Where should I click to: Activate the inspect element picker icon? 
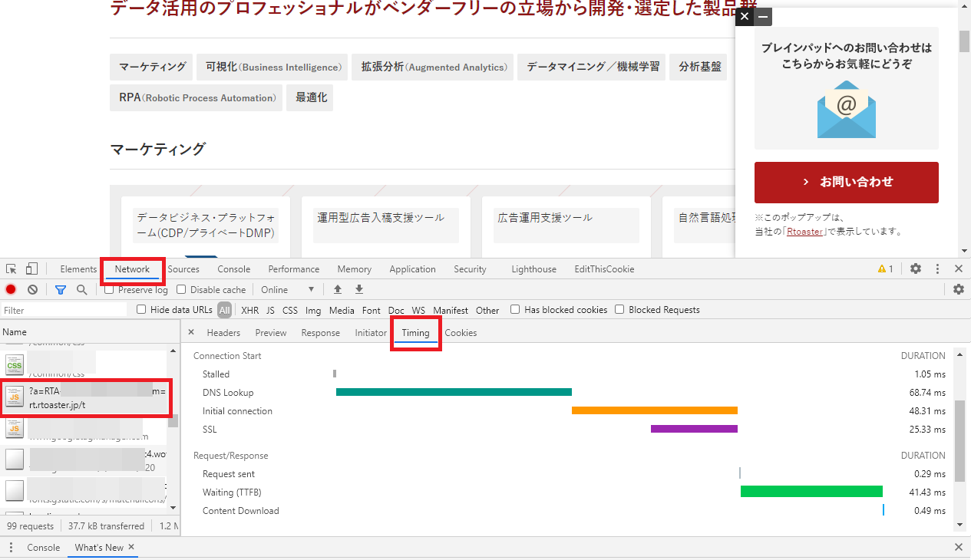click(12, 269)
